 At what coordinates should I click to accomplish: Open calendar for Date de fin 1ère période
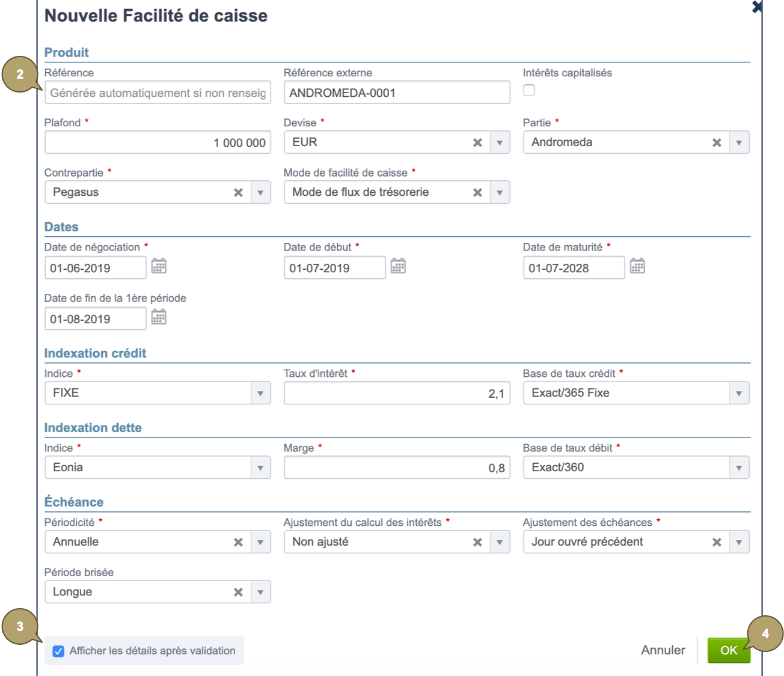click(159, 317)
